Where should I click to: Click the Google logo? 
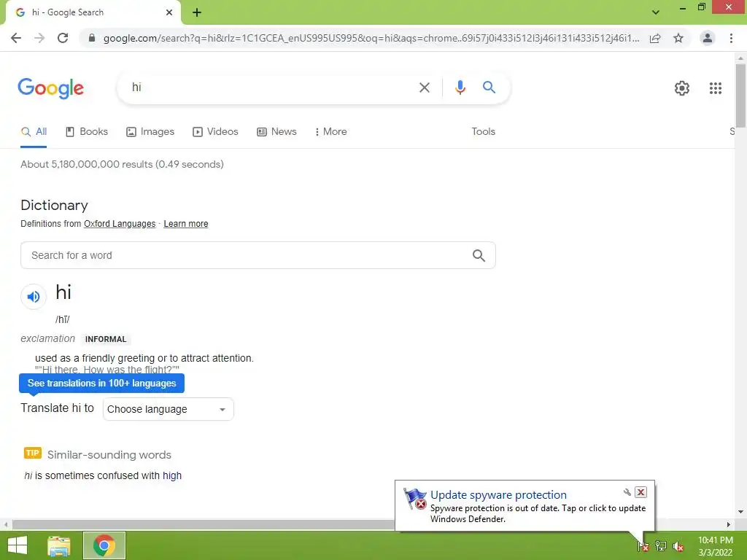click(50, 88)
